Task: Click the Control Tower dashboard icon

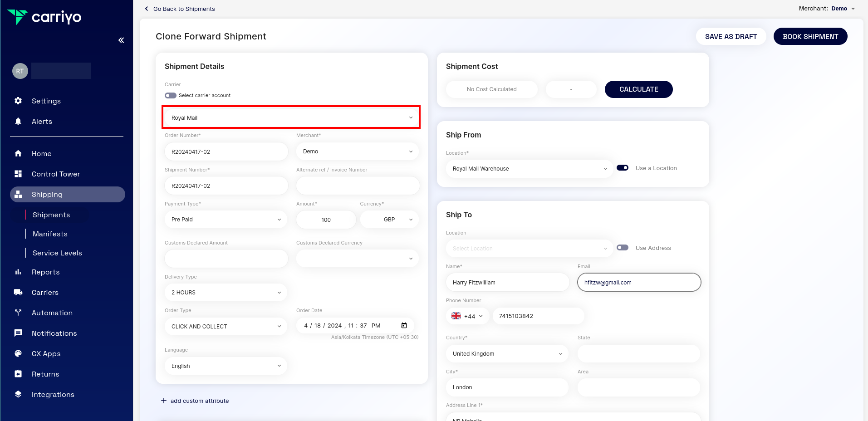Action: click(18, 174)
